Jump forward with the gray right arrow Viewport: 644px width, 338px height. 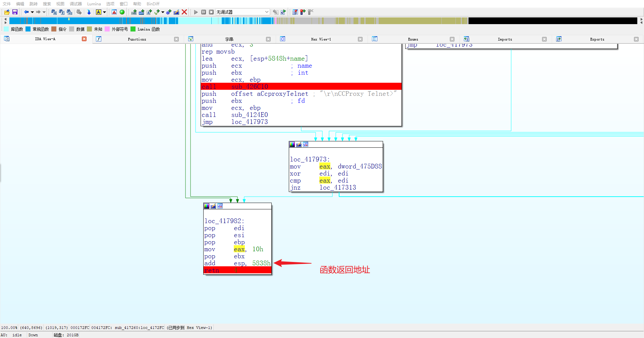[38, 12]
